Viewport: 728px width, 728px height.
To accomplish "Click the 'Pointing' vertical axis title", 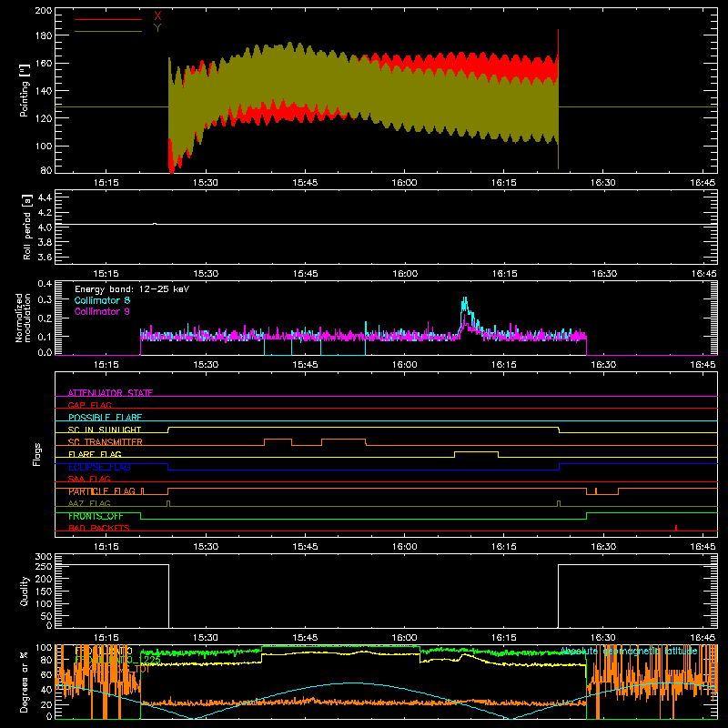I will click(x=25, y=90).
